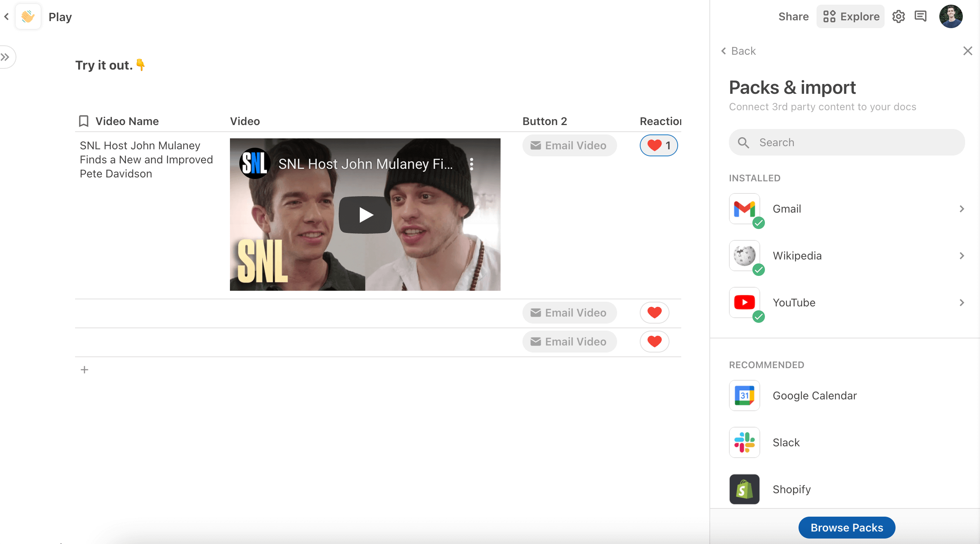This screenshot has width=980, height=544.
Task: Toggle heart reaction in third row
Action: [655, 342]
